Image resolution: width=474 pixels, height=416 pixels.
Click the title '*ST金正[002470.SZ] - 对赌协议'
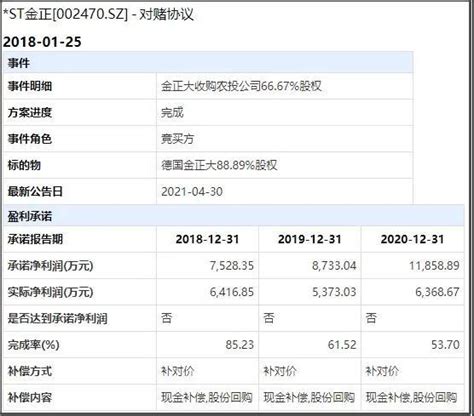pos(98,15)
